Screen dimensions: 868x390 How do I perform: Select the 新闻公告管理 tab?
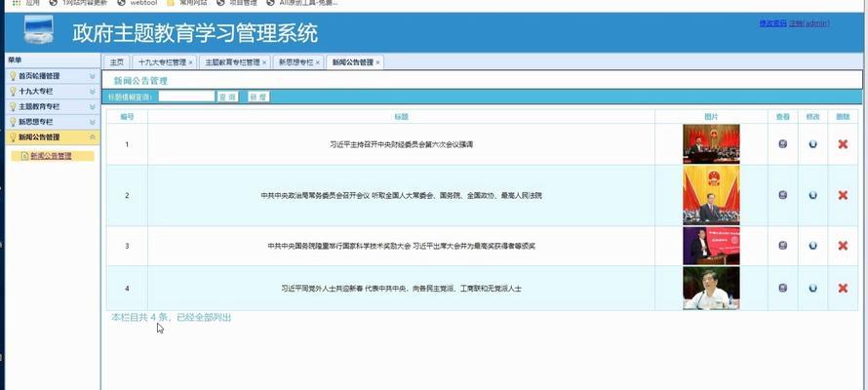click(x=353, y=62)
